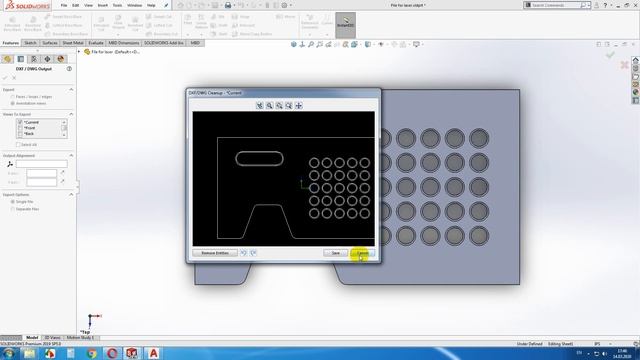Toggle the Instant3D button
The width and height of the screenshot is (640, 360).
tap(345, 24)
